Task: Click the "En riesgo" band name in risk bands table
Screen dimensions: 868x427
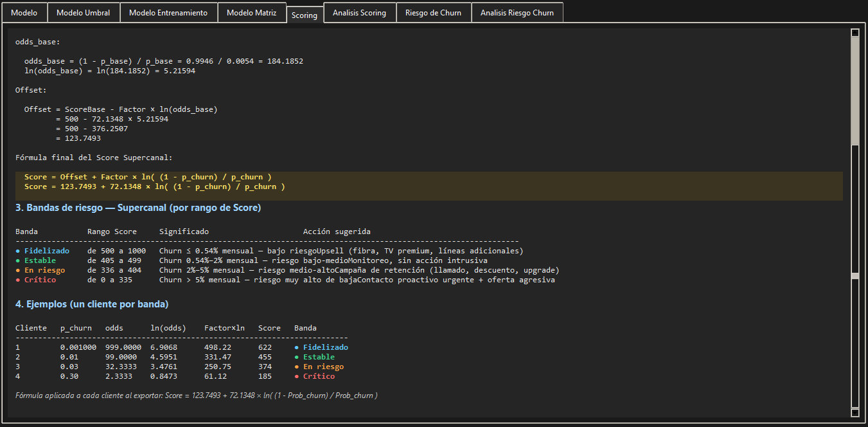Action: click(44, 270)
